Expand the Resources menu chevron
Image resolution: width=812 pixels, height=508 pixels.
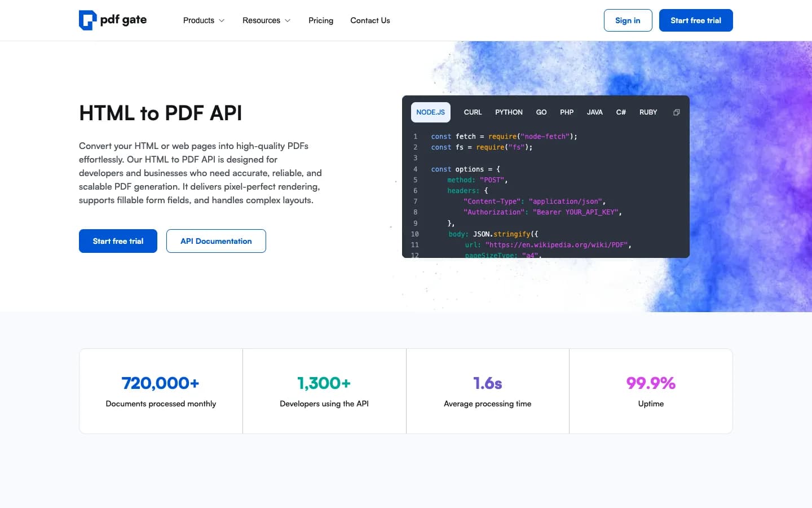[288, 20]
